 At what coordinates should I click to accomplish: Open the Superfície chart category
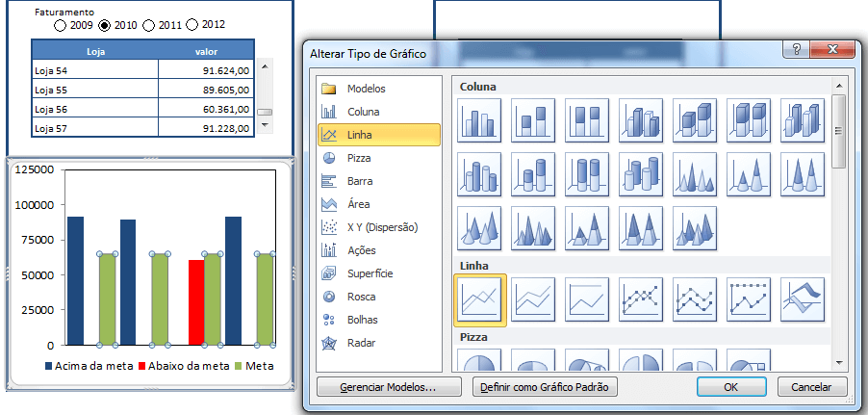(379, 273)
